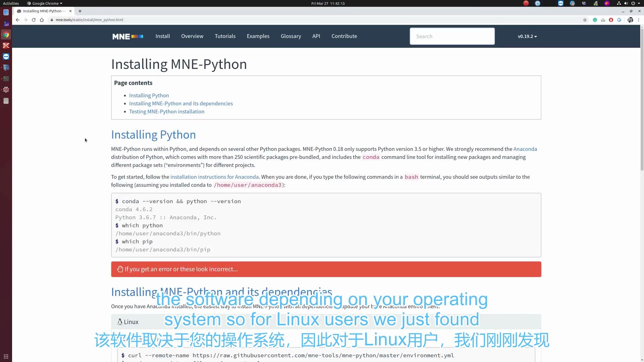Open TeamViewer from the dock
This screenshot has width=644, height=362.
coord(6,56)
